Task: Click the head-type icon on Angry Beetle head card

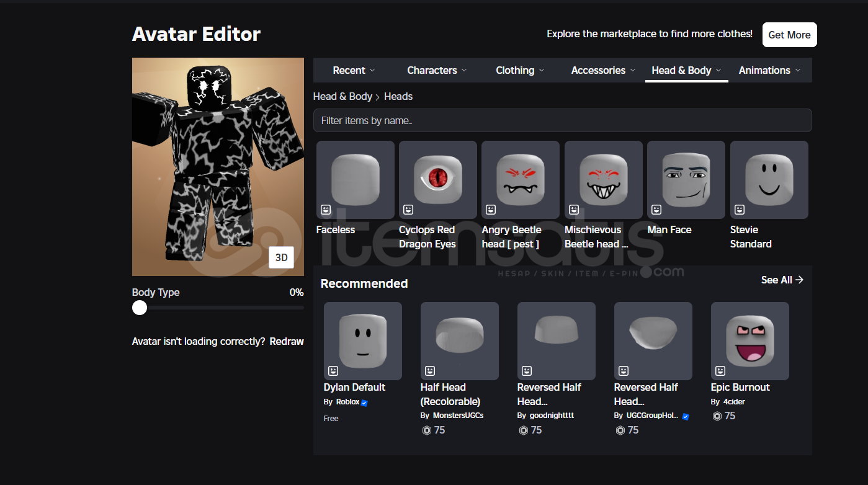Action: click(x=491, y=210)
